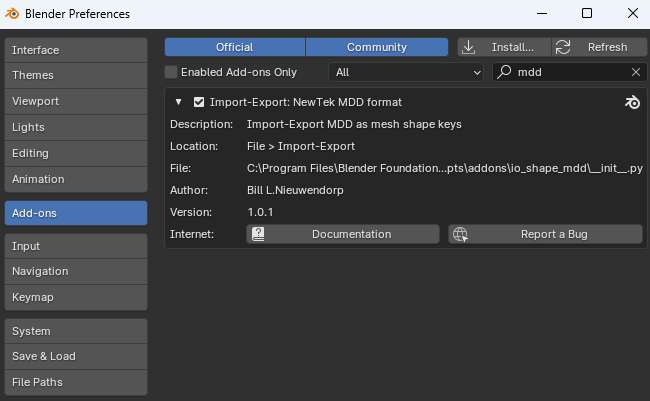Image resolution: width=650 pixels, height=401 pixels.
Task: Go to the Animation section
Action: pos(76,179)
